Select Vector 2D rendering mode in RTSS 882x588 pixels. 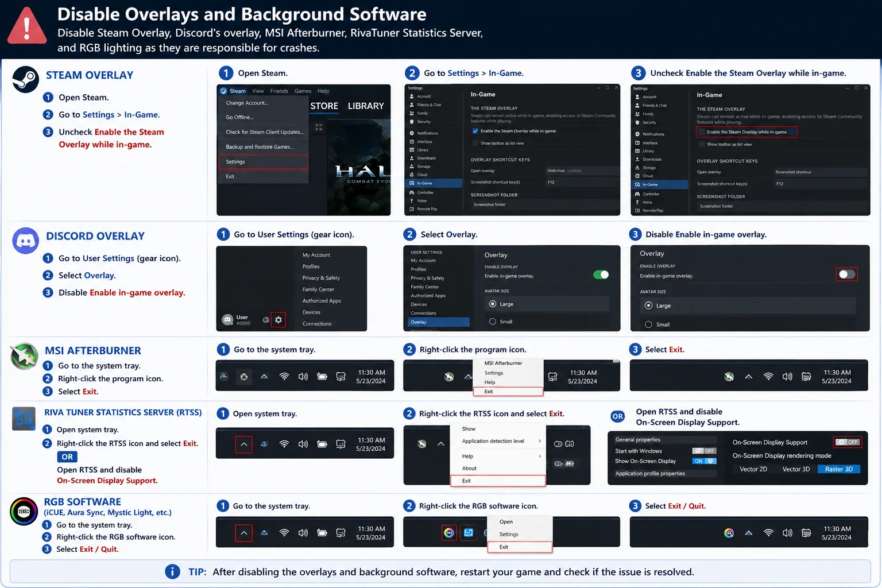(x=753, y=469)
